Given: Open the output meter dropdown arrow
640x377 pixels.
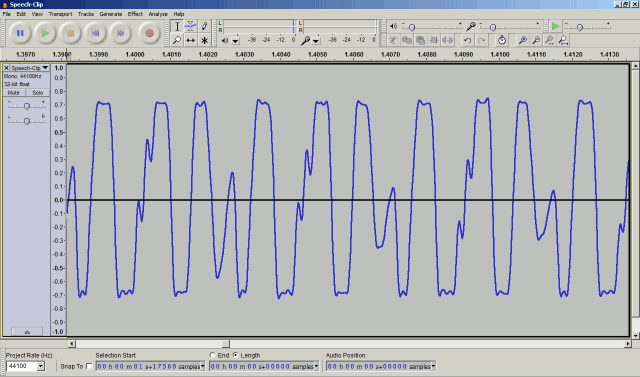Looking at the screenshot, I should tap(235, 41).
